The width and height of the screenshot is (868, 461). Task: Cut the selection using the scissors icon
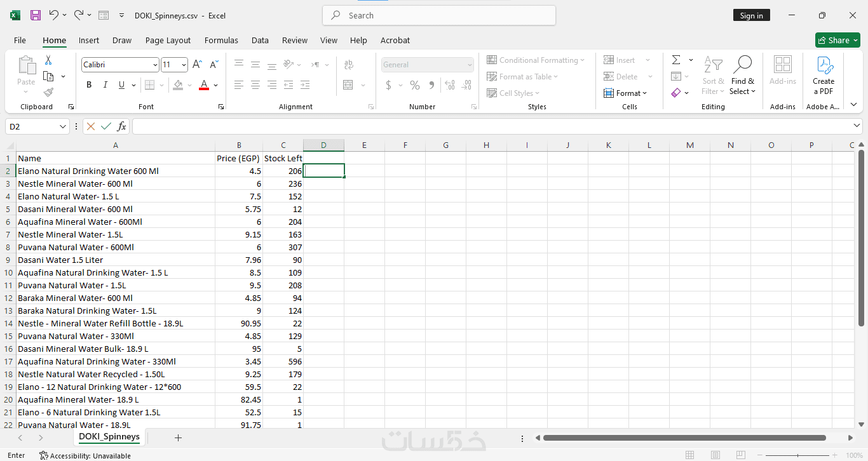click(48, 60)
